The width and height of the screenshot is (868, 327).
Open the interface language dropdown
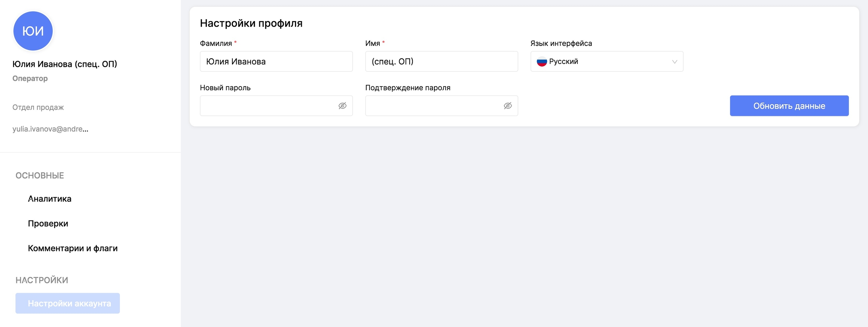607,62
